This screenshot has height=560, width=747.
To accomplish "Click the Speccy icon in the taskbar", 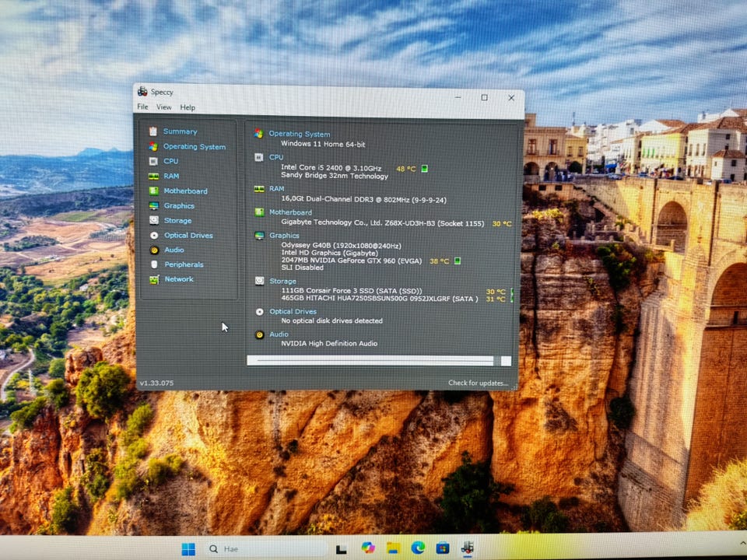I will click(468, 548).
